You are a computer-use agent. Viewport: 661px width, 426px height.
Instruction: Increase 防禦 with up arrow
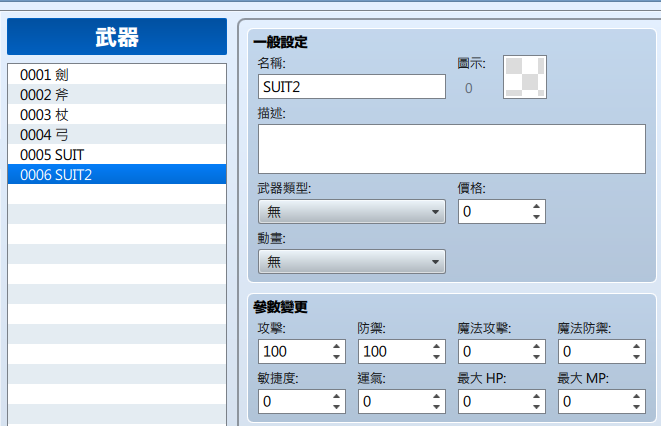[436, 346]
